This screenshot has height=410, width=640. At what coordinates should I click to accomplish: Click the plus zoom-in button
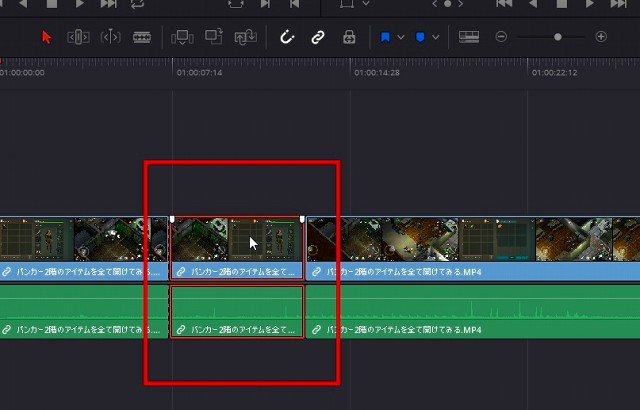[x=601, y=37]
